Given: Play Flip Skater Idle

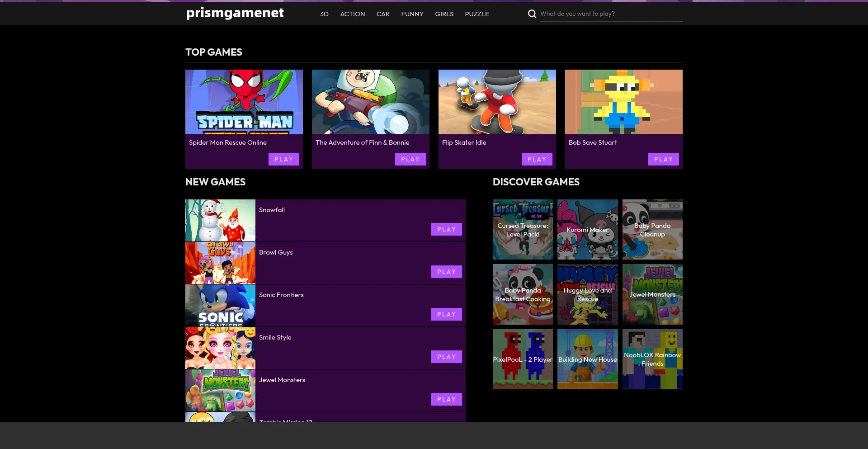Looking at the screenshot, I should click(537, 159).
